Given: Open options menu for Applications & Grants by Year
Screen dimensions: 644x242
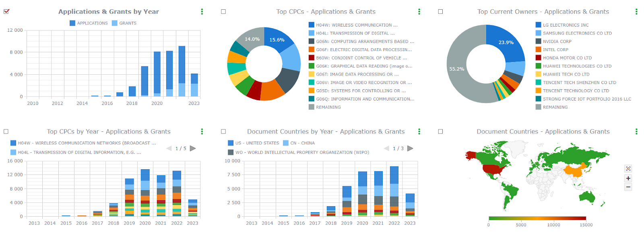Looking at the screenshot, I should point(202,12).
